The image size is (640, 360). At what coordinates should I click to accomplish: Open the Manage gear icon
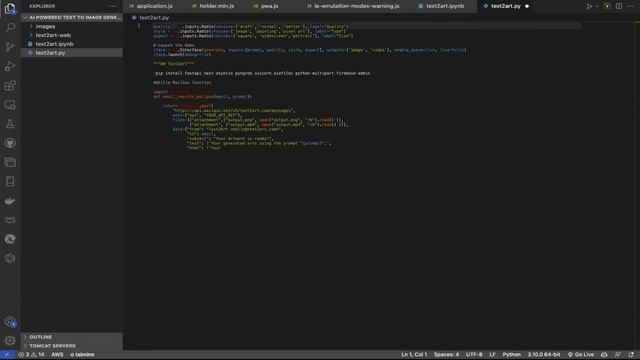click(10, 340)
